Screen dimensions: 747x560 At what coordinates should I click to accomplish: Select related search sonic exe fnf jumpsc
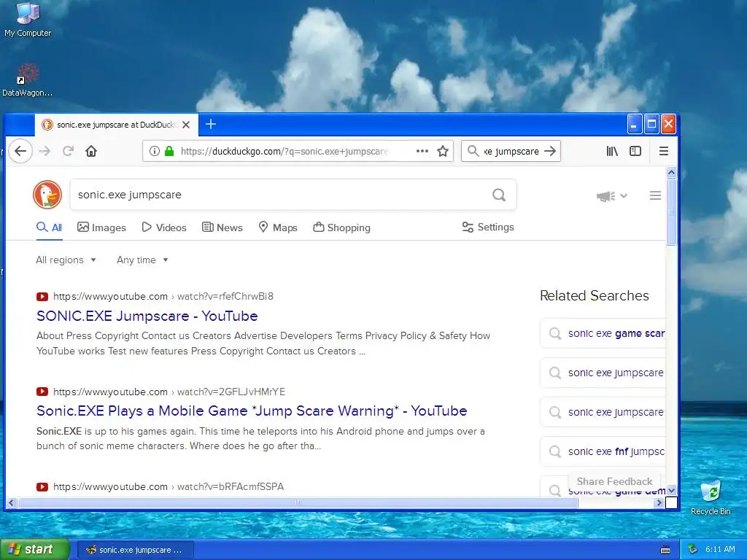(x=603, y=451)
